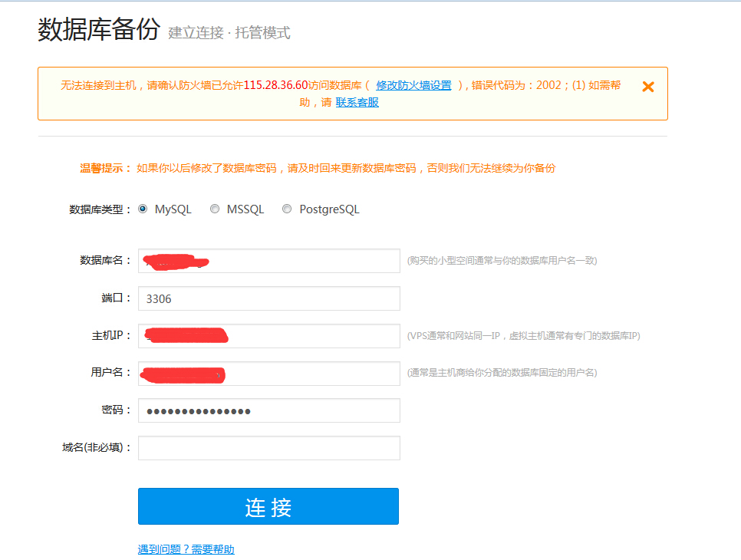Open the 修改防火墙设置 link

(413, 85)
